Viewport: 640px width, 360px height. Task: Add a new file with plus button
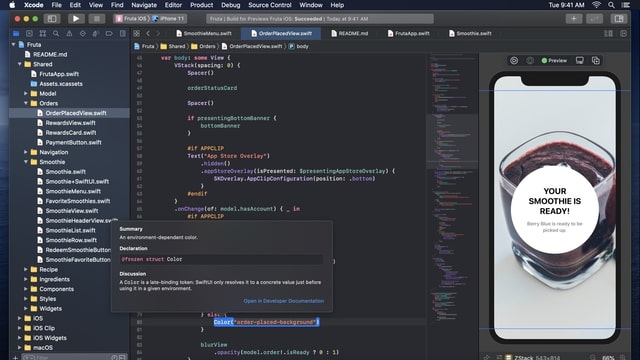click(x=16, y=358)
